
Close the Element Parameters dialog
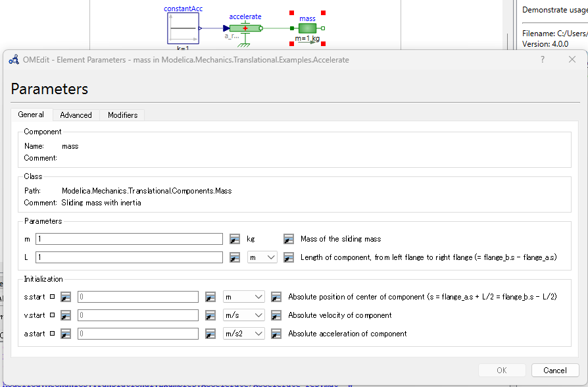[572, 59]
